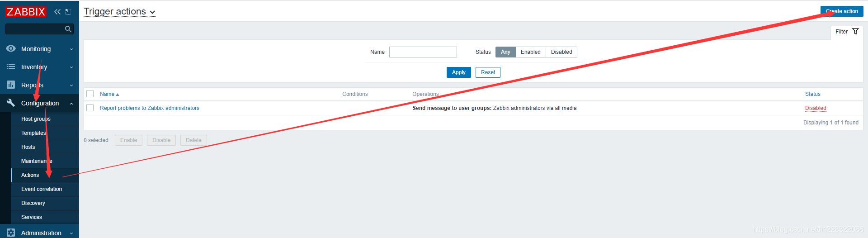
Task: Click 'Send message to user groups' operations text
Action: point(452,108)
